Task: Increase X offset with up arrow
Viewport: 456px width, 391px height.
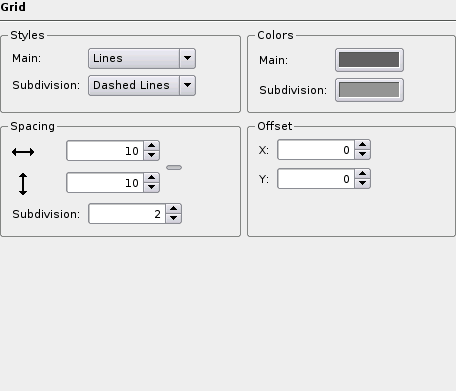Action: [363, 145]
